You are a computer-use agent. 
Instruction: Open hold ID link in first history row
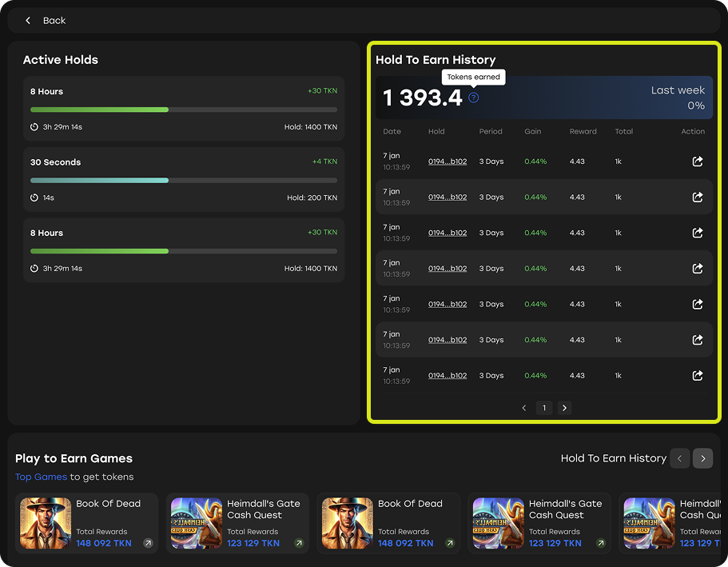(447, 162)
